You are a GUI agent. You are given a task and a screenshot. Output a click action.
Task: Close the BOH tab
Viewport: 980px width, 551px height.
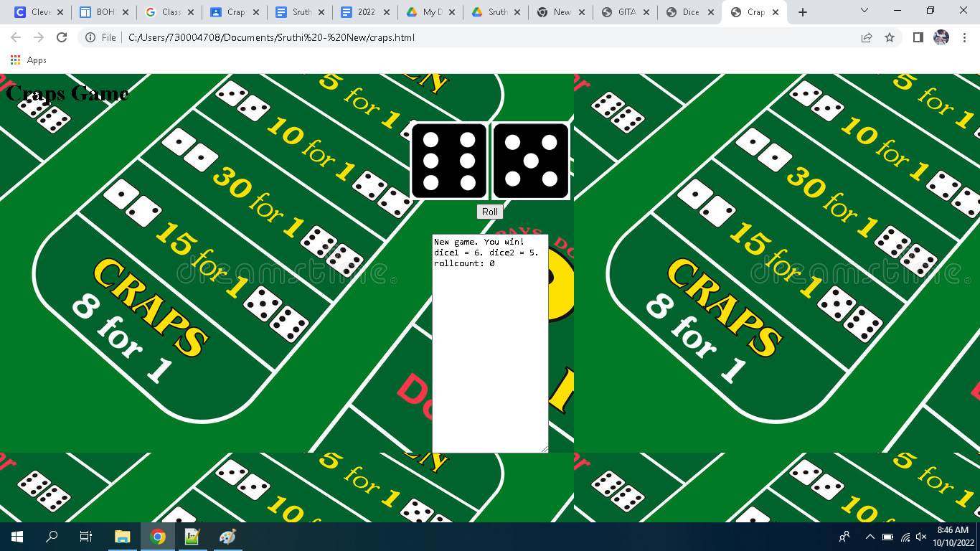tap(126, 12)
